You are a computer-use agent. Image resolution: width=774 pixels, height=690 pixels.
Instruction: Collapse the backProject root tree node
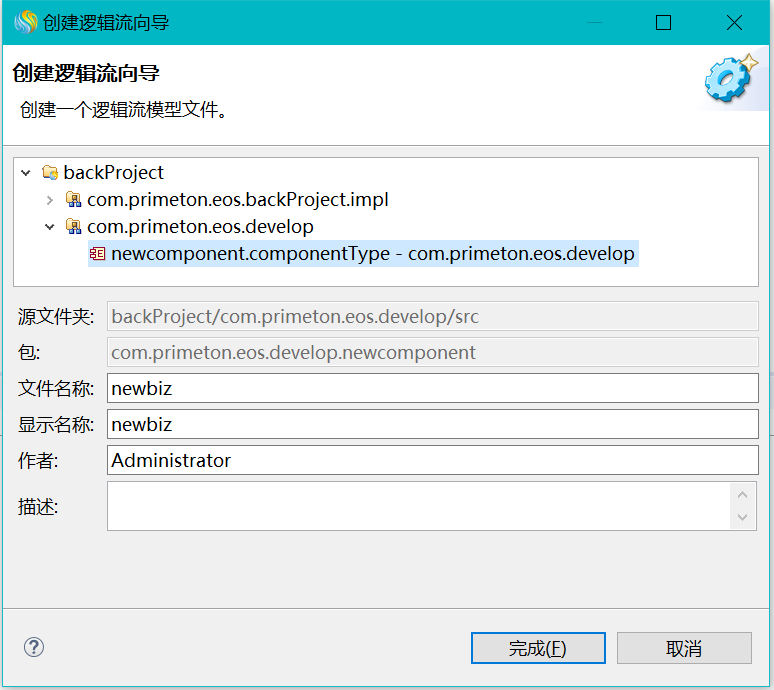(26, 173)
